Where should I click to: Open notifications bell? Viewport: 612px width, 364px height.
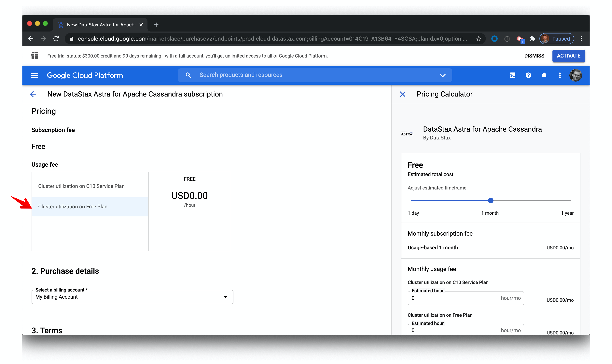coord(544,75)
